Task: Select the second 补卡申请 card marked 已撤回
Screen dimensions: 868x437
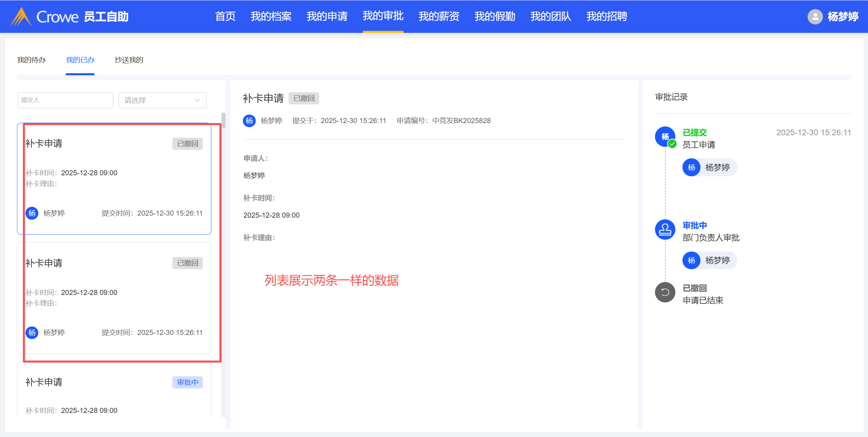Action: (x=114, y=298)
